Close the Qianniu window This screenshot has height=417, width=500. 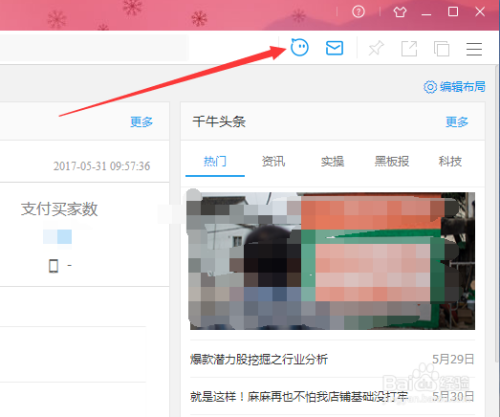click(x=480, y=12)
